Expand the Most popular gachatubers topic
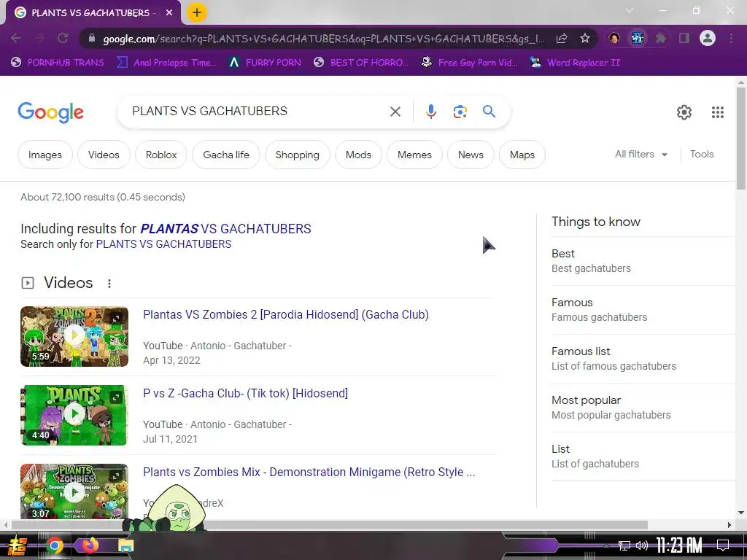The image size is (747, 560). point(643,407)
